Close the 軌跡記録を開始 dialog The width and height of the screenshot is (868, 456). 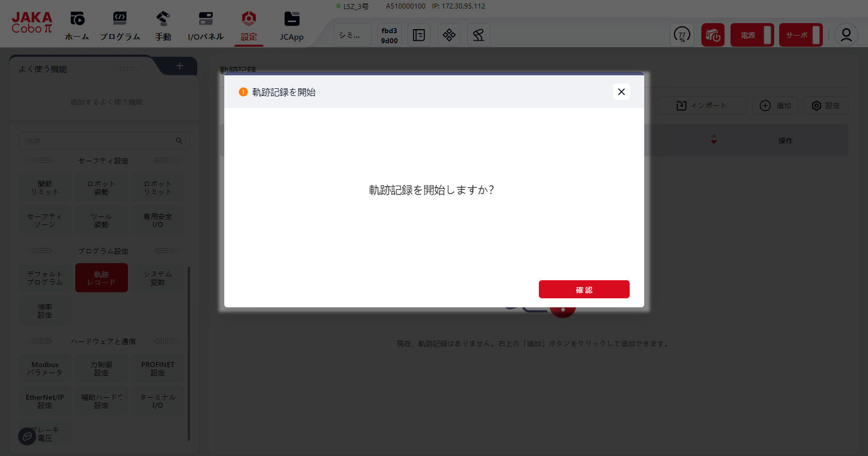(x=621, y=92)
